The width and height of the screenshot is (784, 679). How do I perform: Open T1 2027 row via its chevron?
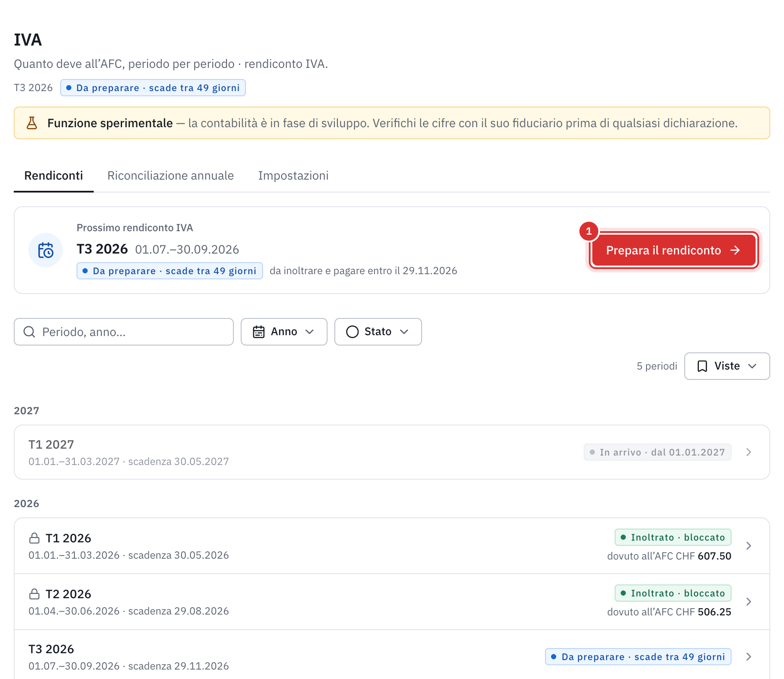[x=749, y=452]
